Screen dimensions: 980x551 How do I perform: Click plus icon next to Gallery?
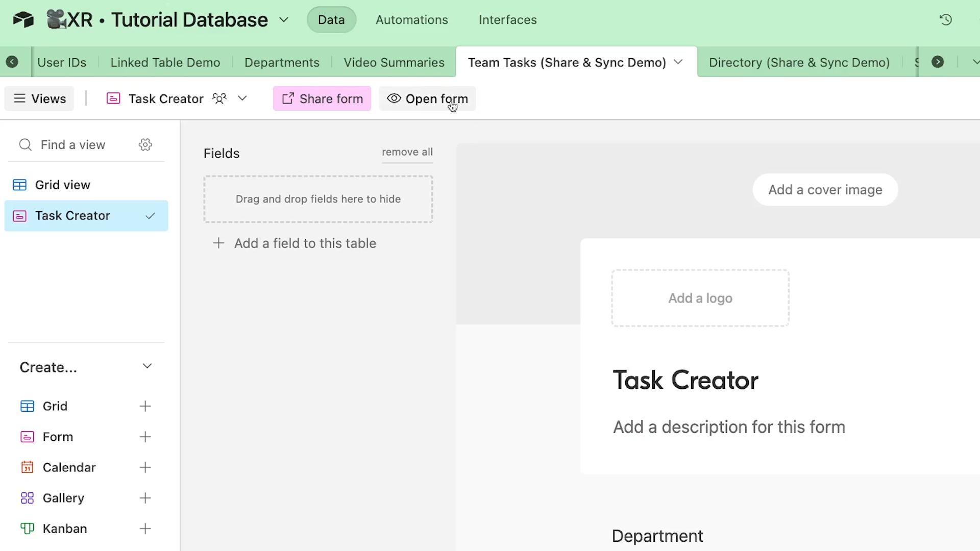[145, 498]
